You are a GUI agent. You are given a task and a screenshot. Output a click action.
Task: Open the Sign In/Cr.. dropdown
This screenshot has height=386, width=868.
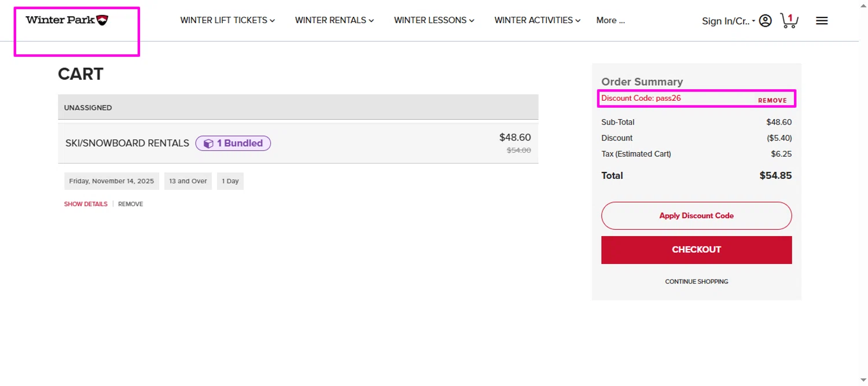click(x=729, y=21)
